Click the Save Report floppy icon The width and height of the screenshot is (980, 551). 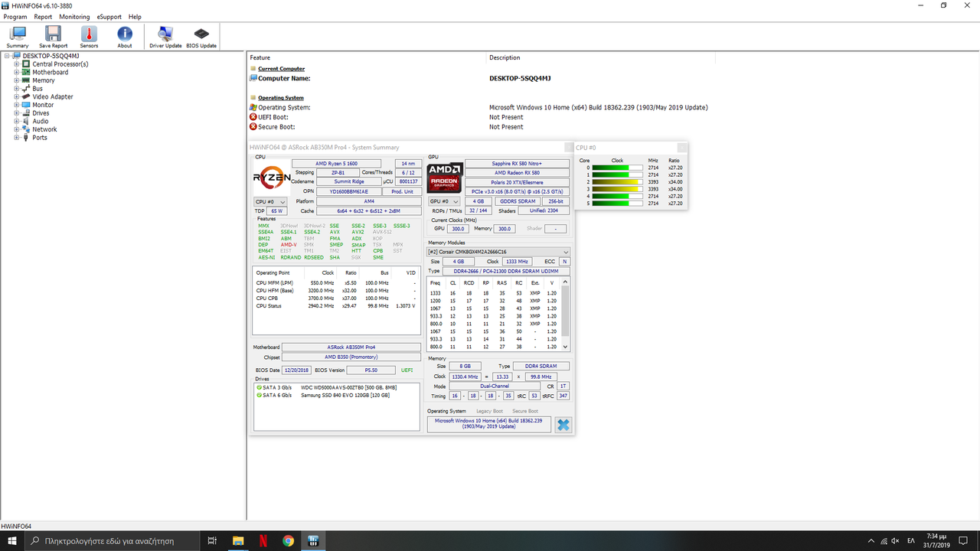point(54,37)
